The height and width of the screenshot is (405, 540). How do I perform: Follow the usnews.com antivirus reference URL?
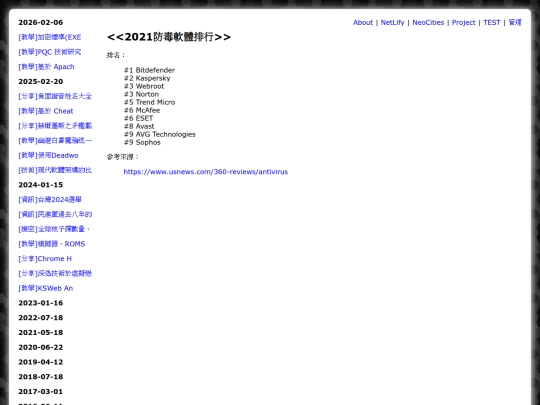tap(206, 172)
